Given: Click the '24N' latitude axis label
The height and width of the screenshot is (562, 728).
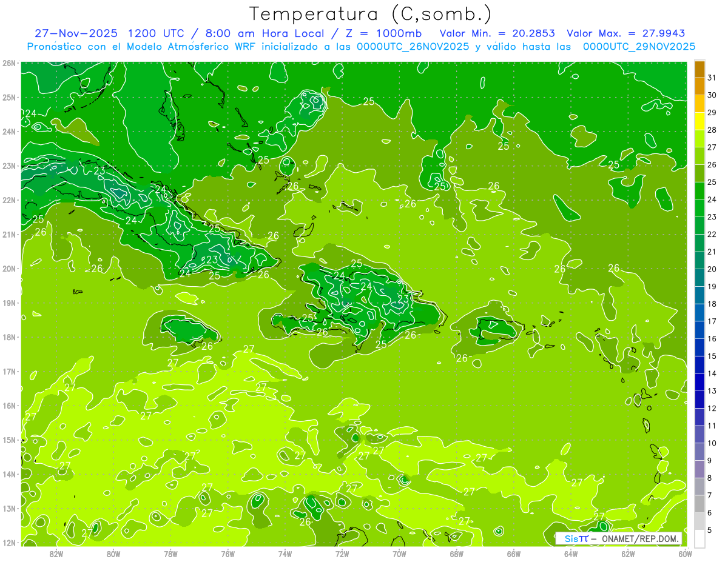Looking at the screenshot, I should (9, 132).
